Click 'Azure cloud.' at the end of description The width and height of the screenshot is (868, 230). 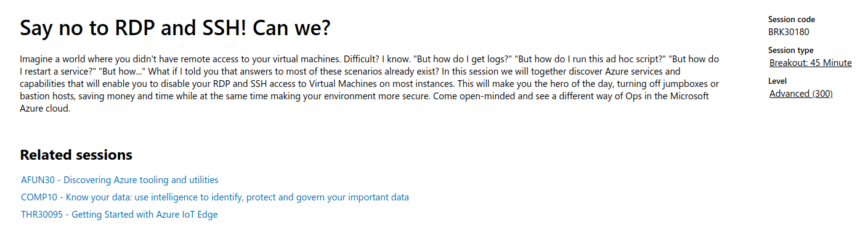pyautogui.click(x=46, y=109)
